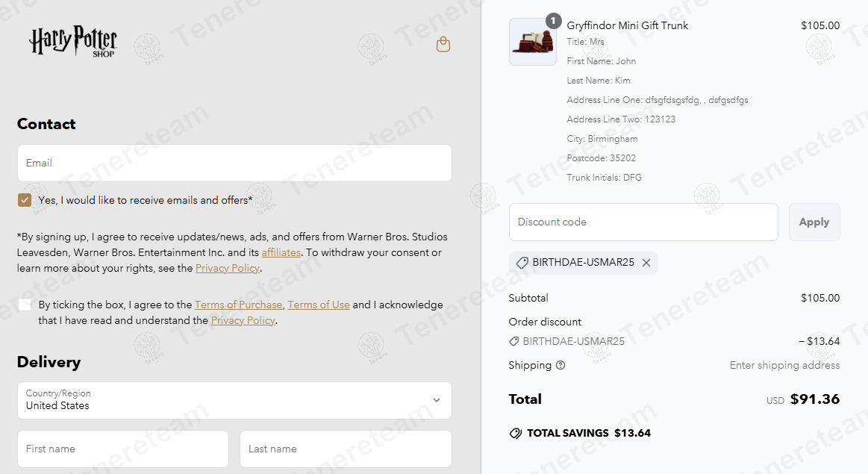Remove the BIRTHDAE-USMAR25 discount code
The image size is (868, 474).
tap(646, 263)
